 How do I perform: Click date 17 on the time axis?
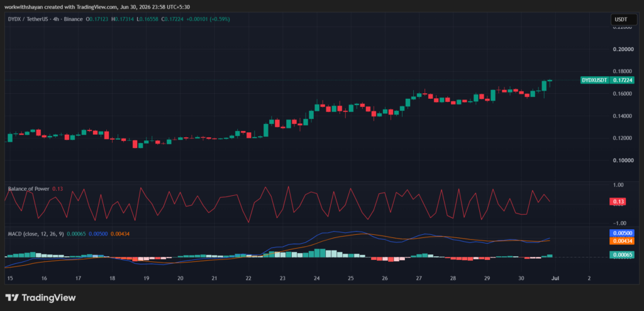pos(78,278)
